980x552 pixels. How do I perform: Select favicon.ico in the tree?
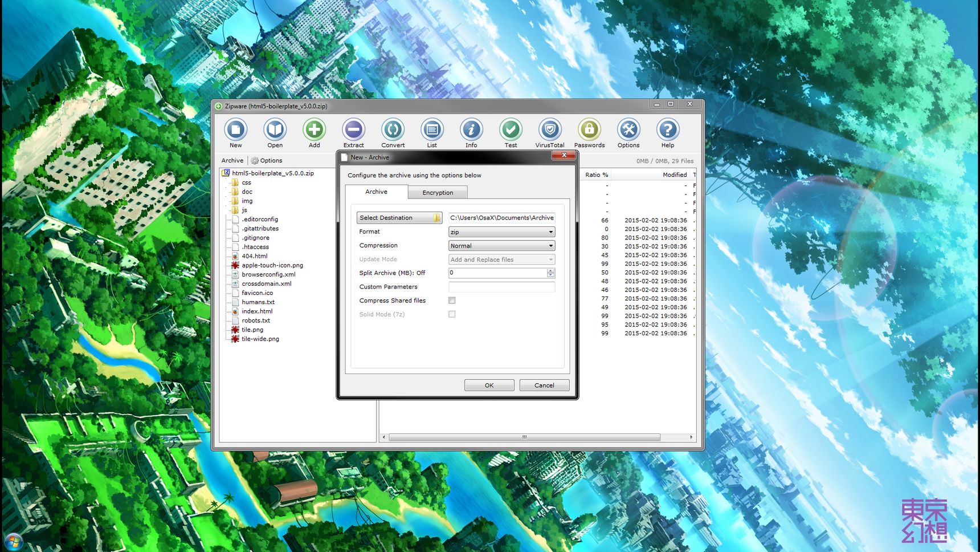(257, 293)
